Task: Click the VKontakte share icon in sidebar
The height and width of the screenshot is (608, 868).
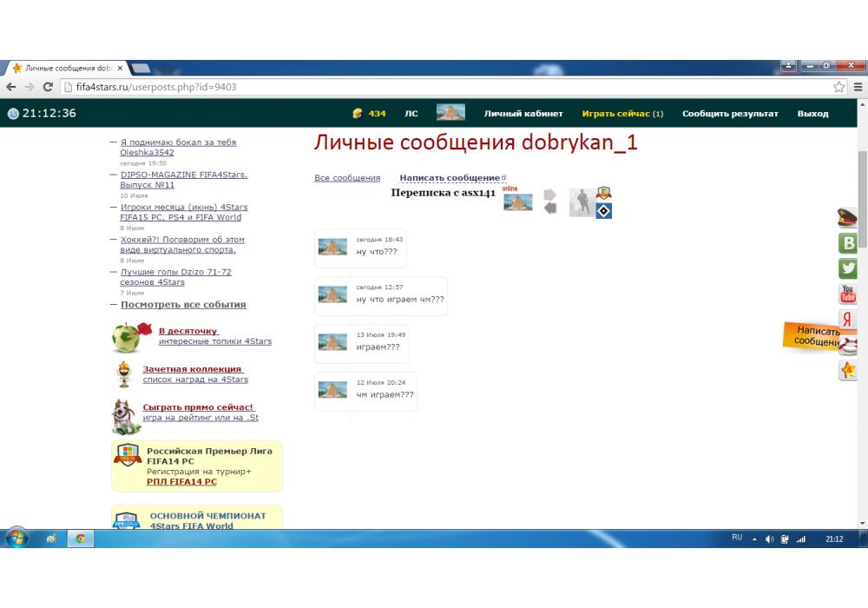Action: [848, 243]
